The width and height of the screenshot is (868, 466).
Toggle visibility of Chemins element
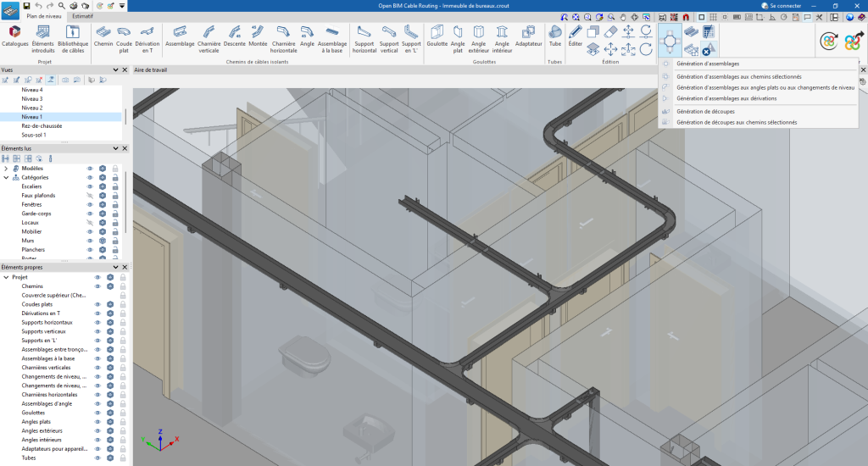pos(97,286)
